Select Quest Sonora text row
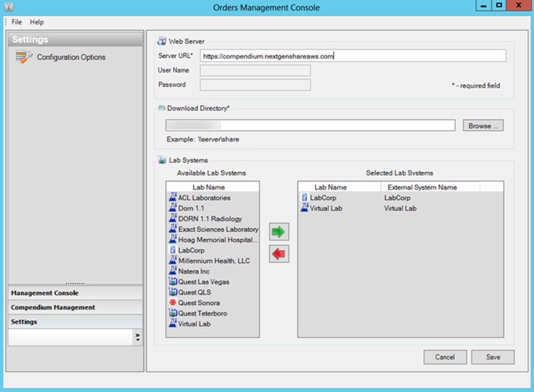Screen dimensions: 534x392 coord(199,303)
